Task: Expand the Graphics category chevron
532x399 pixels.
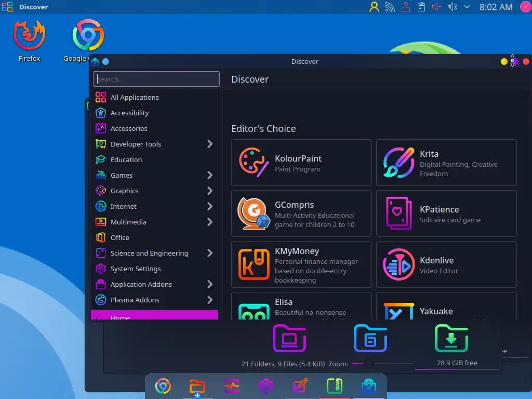Action: coord(210,191)
